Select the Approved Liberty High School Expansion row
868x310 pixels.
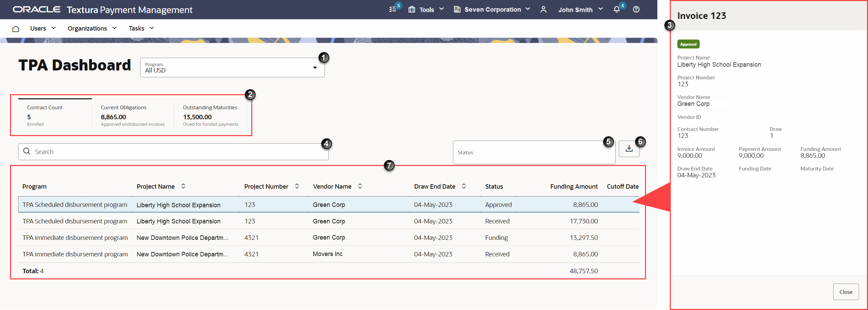[x=329, y=204]
